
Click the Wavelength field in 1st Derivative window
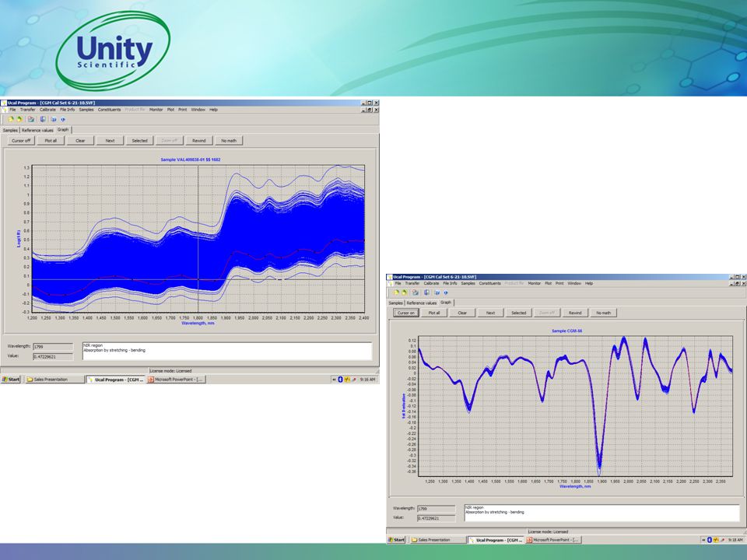[x=437, y=509]
